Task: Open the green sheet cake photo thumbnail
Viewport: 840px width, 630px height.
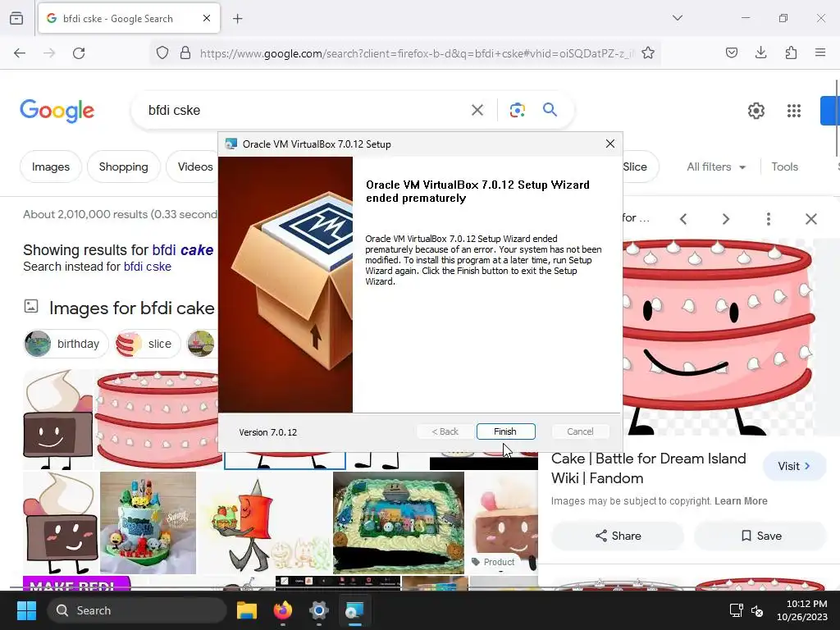Action: (399, 523)
